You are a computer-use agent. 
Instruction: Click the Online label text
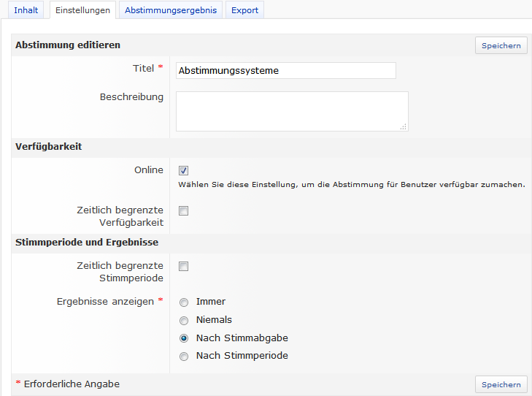point(148,170)
